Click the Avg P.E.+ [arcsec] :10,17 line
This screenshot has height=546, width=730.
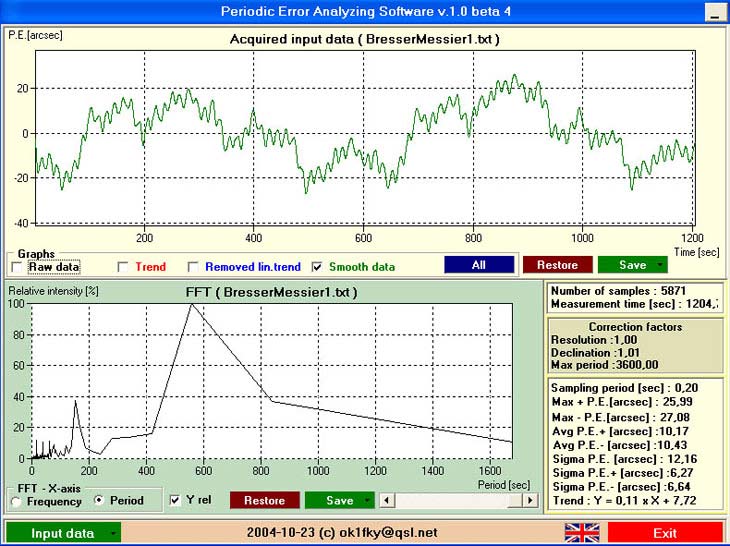coord(620,431)
